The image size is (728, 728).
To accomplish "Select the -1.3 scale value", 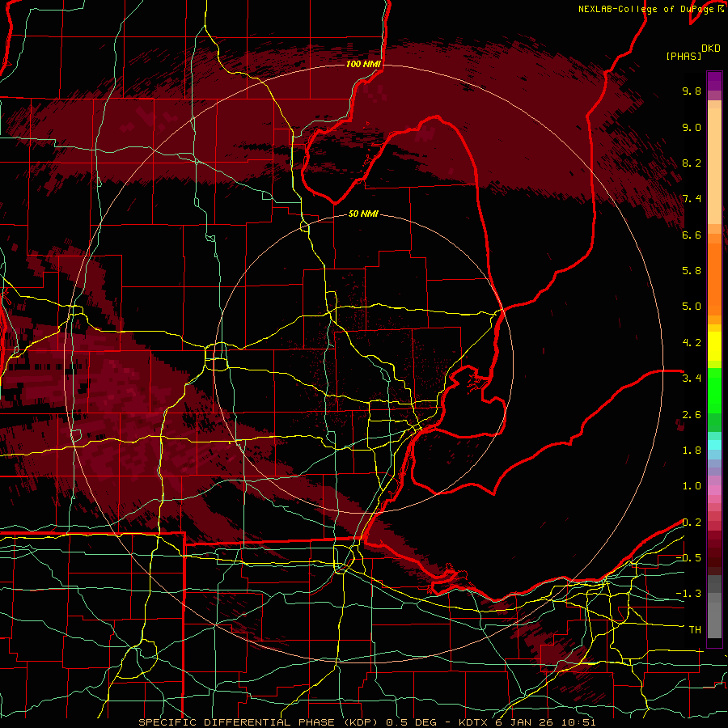I will coord(688,594).
